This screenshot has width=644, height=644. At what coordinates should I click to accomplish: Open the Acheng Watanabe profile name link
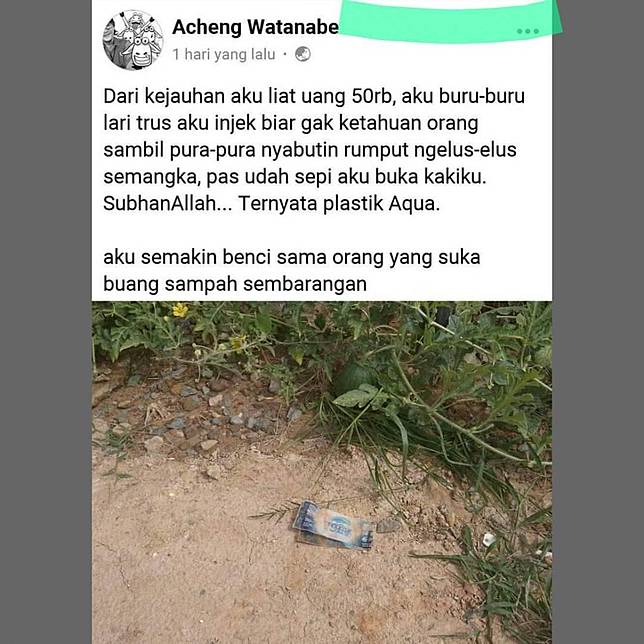click(255, 27)
